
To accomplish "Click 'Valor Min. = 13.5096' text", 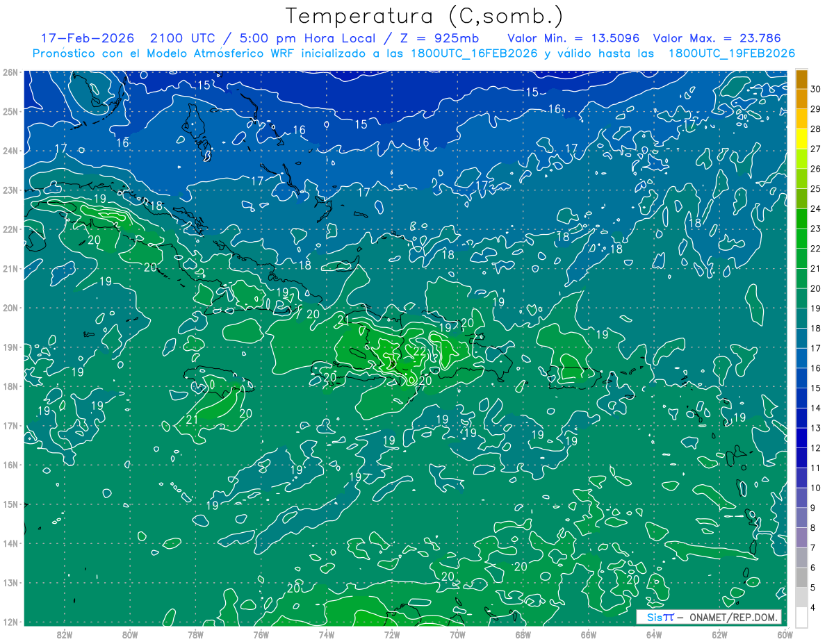I will tap(573, 38).
